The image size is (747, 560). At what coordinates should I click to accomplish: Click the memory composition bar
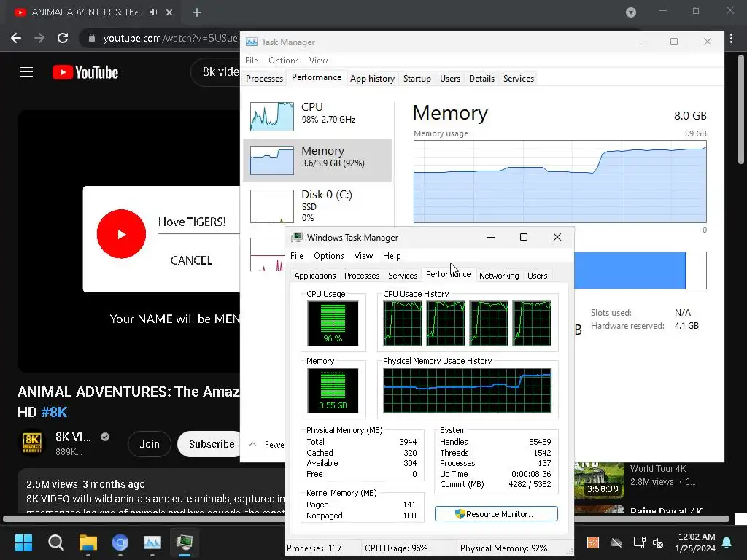click(x=640, y=271)
